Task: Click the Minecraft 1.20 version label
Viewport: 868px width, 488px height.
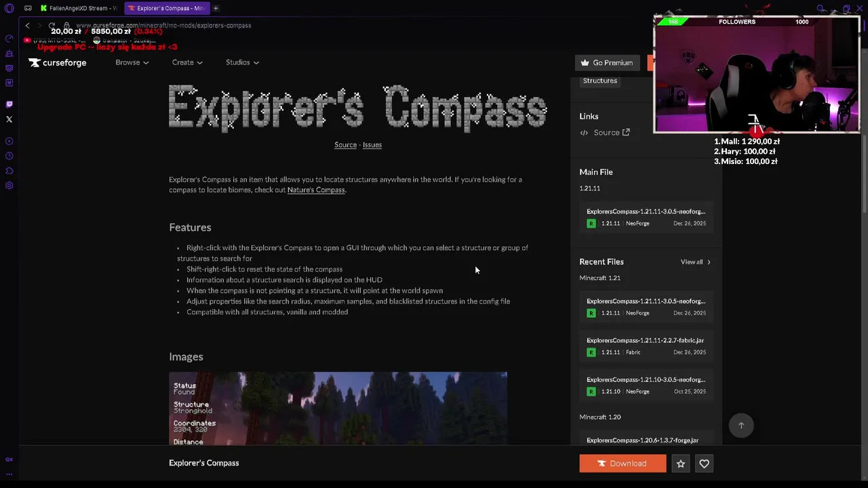Action: pyautogui.click(x=600, y=417)
